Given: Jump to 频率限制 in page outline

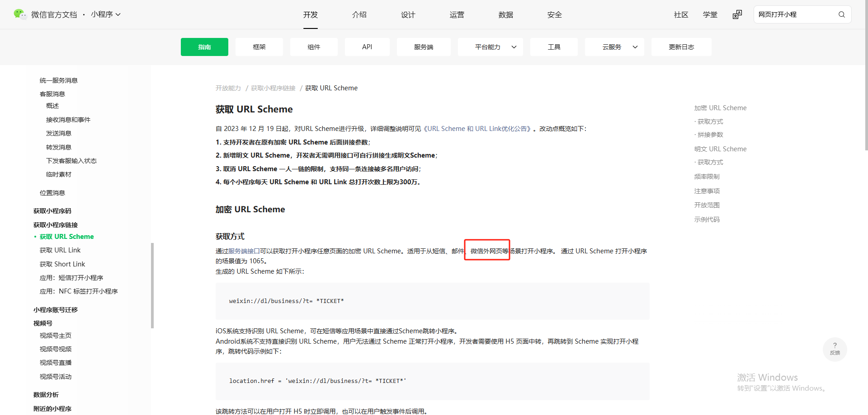Looking at the screenshot, I should pos(707,177).
